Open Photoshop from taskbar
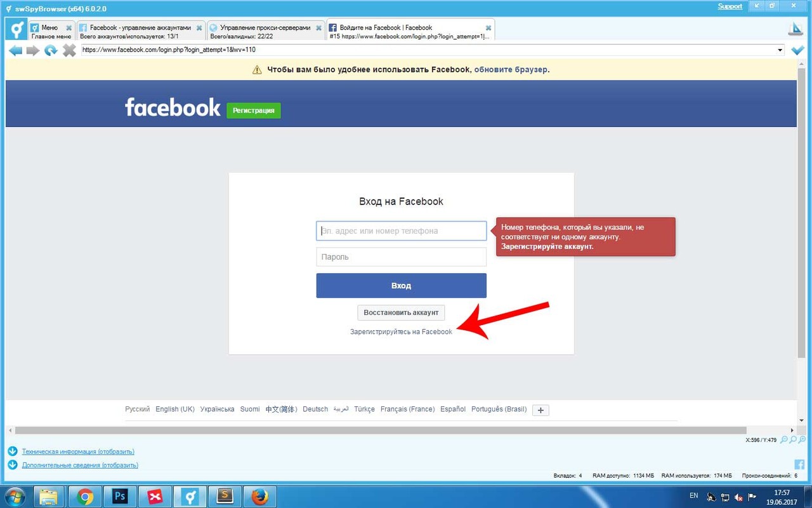Image resolution: width=812 pixels, height=508 pixels. pos(120,497)
